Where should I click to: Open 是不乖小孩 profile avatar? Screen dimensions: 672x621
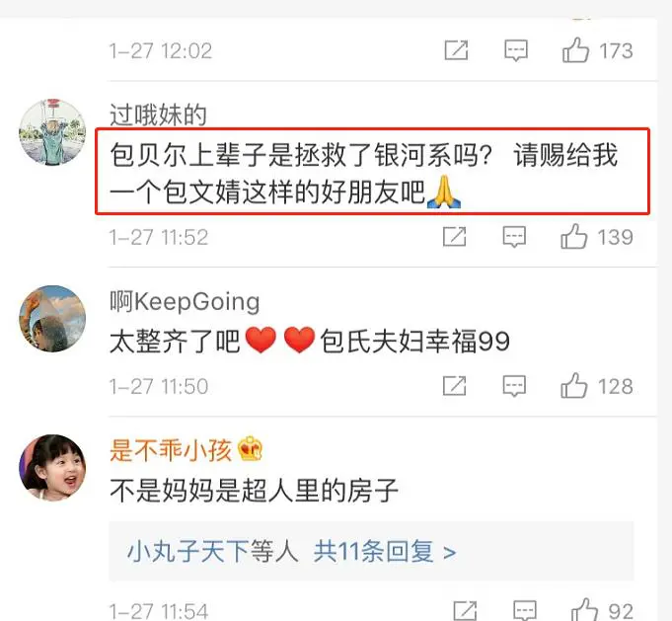(x=52, y=467)
